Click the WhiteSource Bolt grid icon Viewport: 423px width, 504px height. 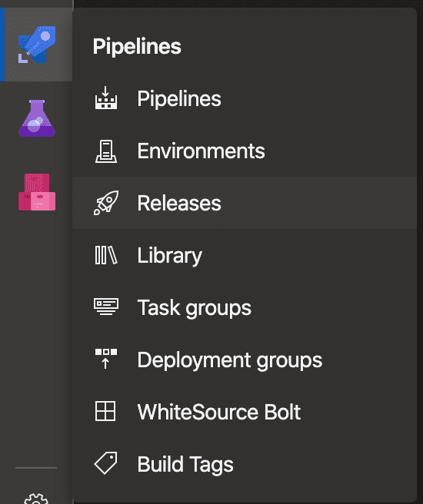105,411
